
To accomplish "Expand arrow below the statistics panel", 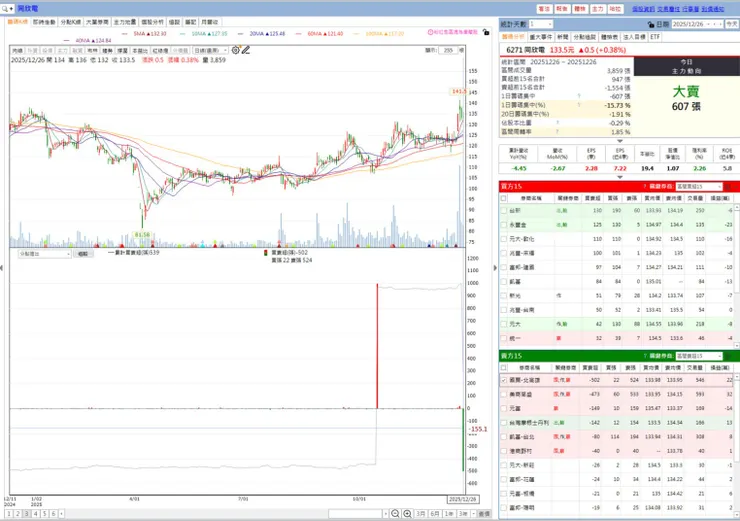I will 620,141.
